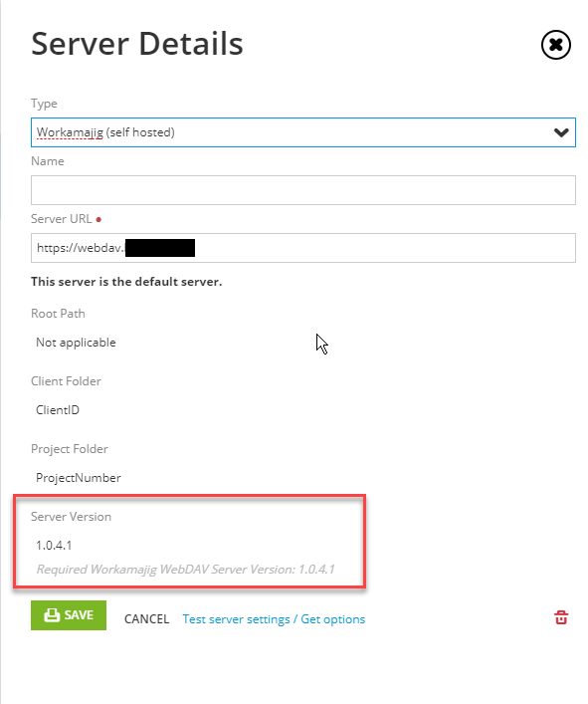Save the server details
The height and width of the screenshot is (704, 588).
(69, 615)
